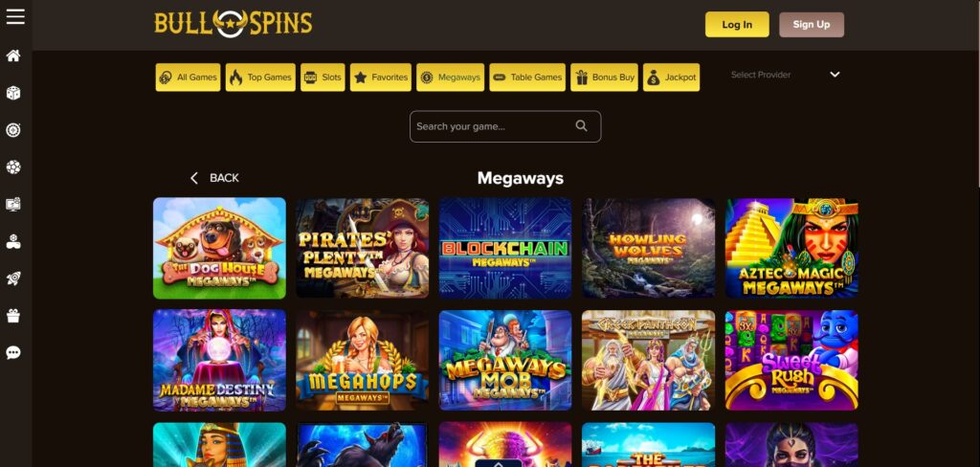Open the hamburger menu icon
The image size is (980, 467).
click(15, 16)
